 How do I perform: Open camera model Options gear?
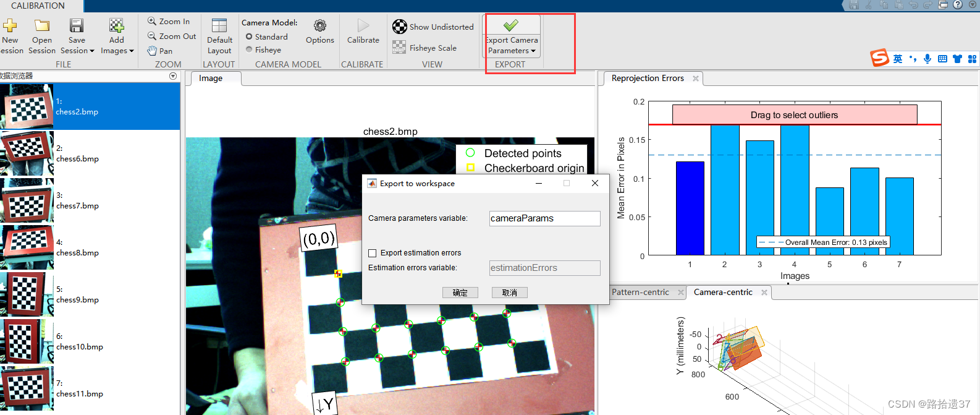pos(320,25)
